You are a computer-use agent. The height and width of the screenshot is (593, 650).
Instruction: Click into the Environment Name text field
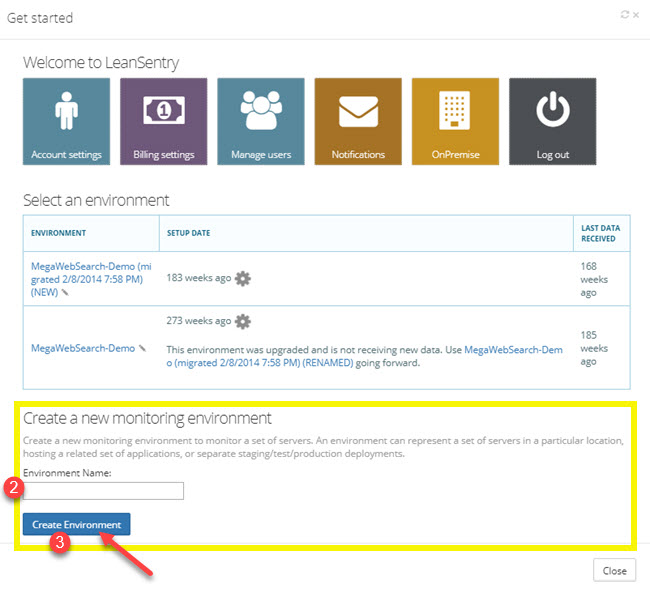click(x=104, y=490)
